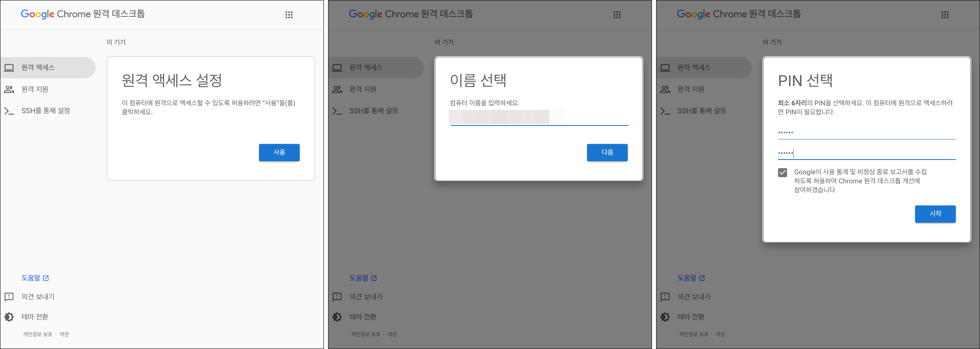Image resolution: width=980 pixels, height=349 pixels.
Task: Open 약관 link in left panel
Action: (64, 334)
